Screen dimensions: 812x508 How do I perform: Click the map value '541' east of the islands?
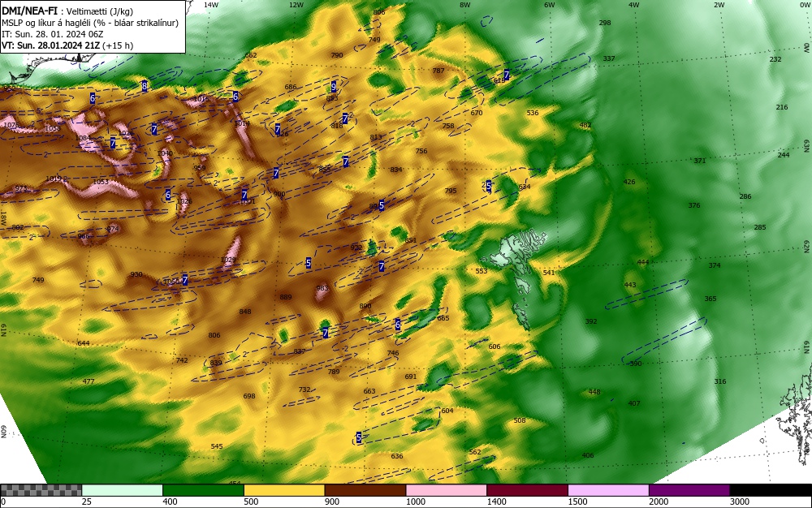coord(549,273)
